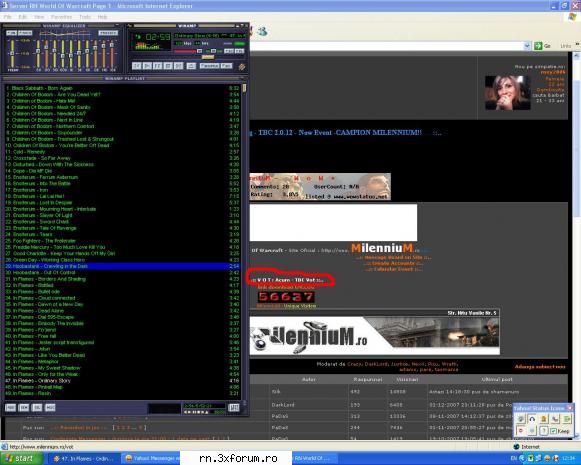
Task: Select track 1 Black Sabbath - Born Again
Action: (x=123, y=88)
